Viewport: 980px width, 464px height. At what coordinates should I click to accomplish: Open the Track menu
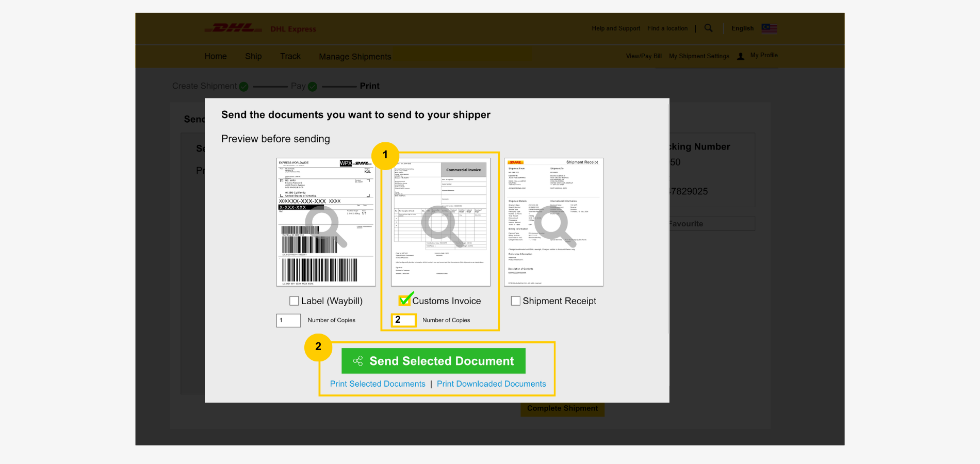(x=290, y=57)
